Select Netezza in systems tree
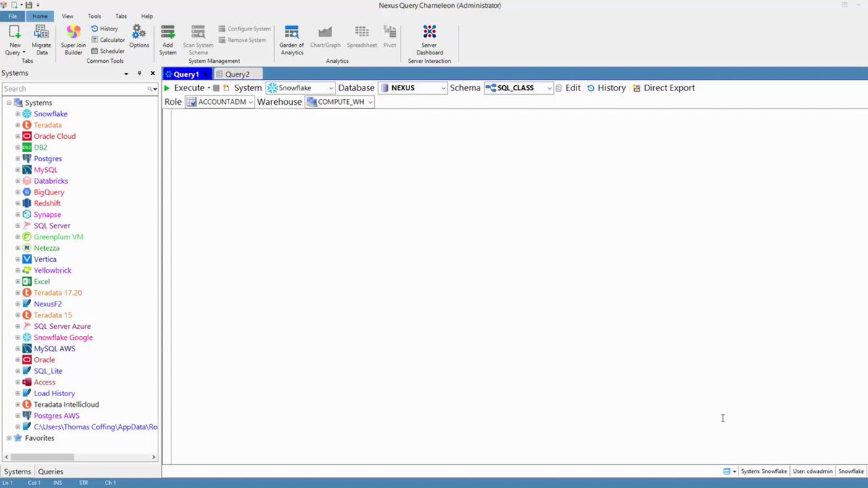Image resolution: width=868 pixels, height=488 pixels. [47, 248]
